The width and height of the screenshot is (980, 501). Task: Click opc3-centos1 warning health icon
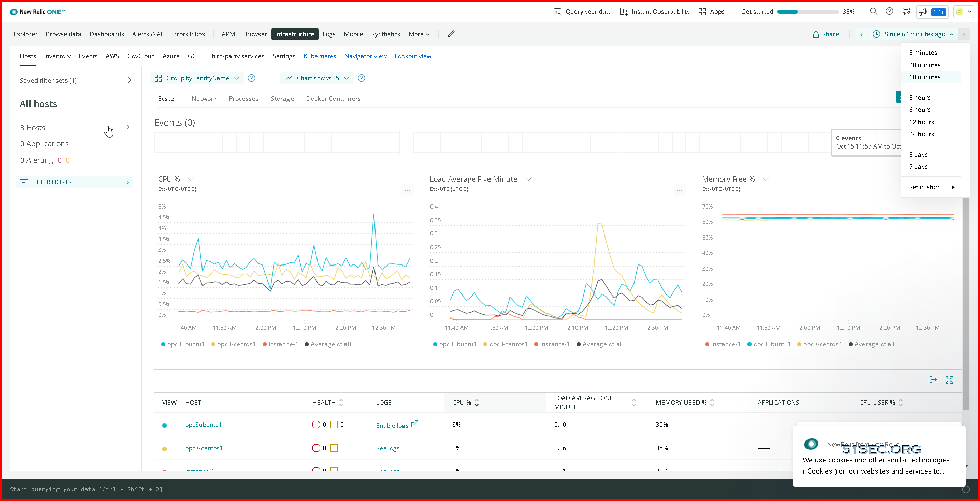[x=334, y=448]
